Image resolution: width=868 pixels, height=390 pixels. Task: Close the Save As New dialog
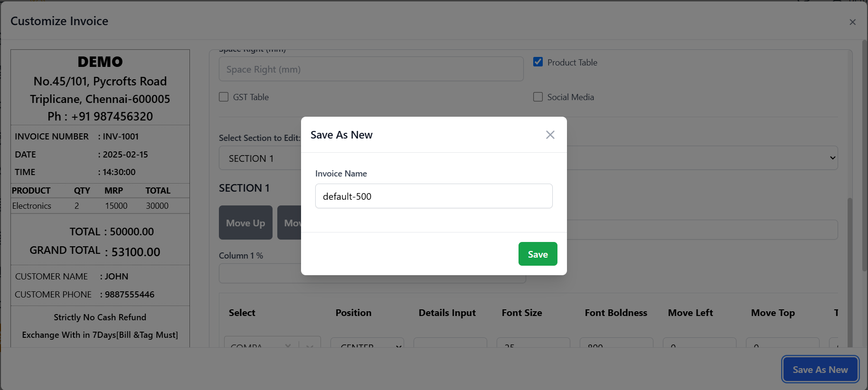pos(550,135)
